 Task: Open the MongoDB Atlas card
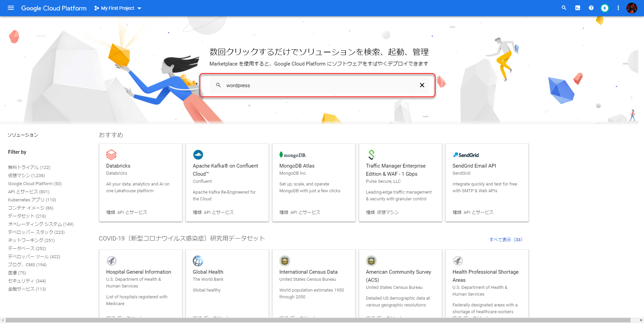click(x=314, y=182)
